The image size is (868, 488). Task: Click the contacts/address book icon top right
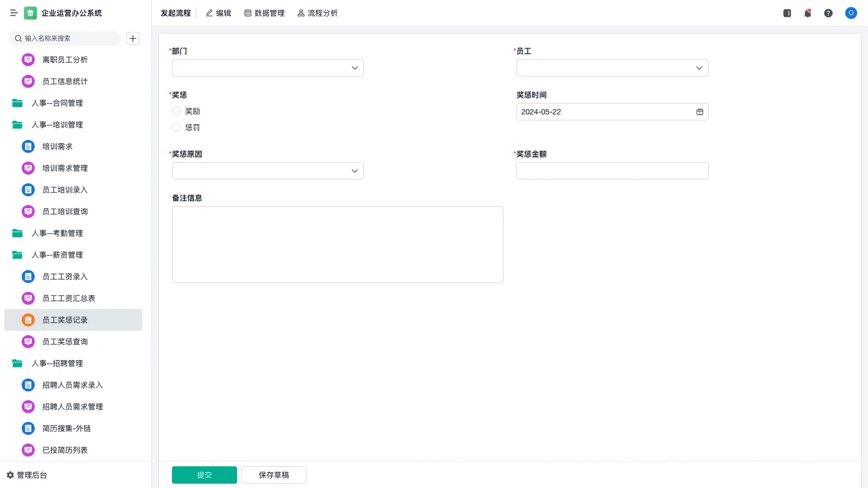[786, 13]
